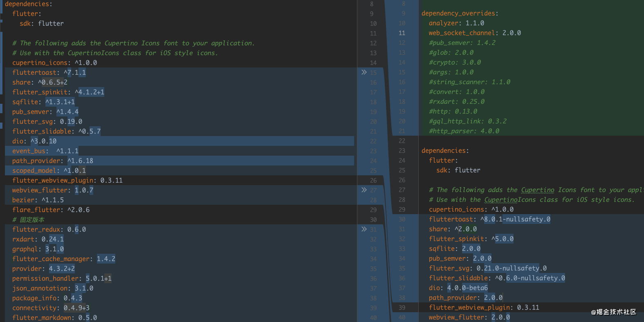Click the 'share: ^0.6.5+2' line
644x322 pixels.
click(x=40, y=82)
